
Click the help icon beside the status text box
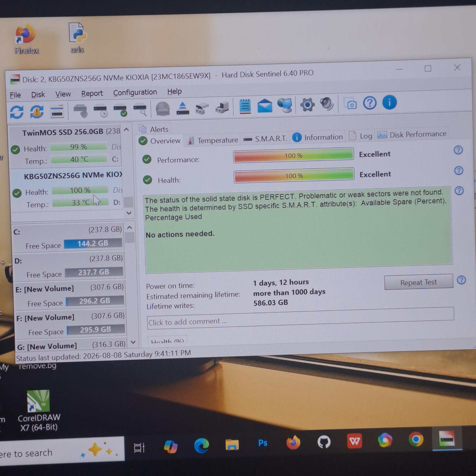coord(459,190)
